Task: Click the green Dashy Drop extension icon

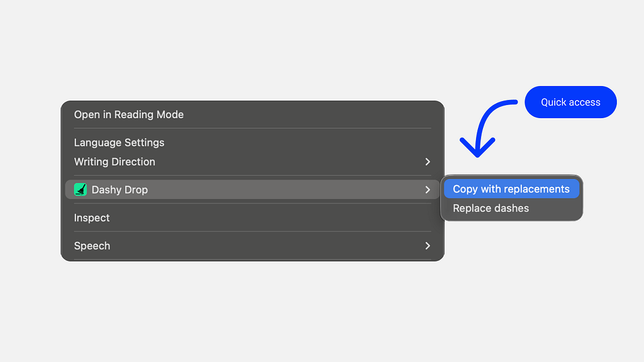Action: (x=80, y=189)
